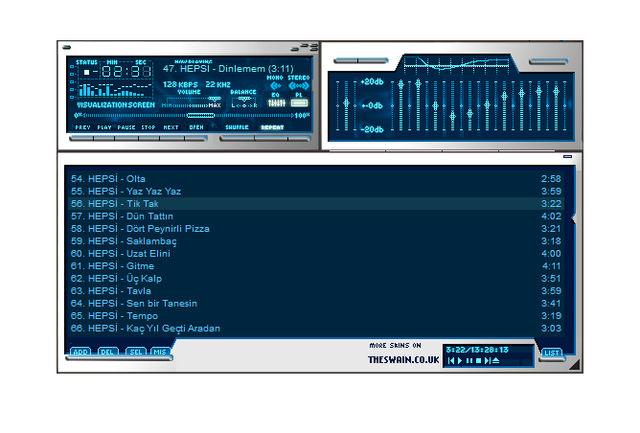This screenshot has height=433, width=640.
Task: Click the visualization screen spectrum display
Action: coord(115,90)
